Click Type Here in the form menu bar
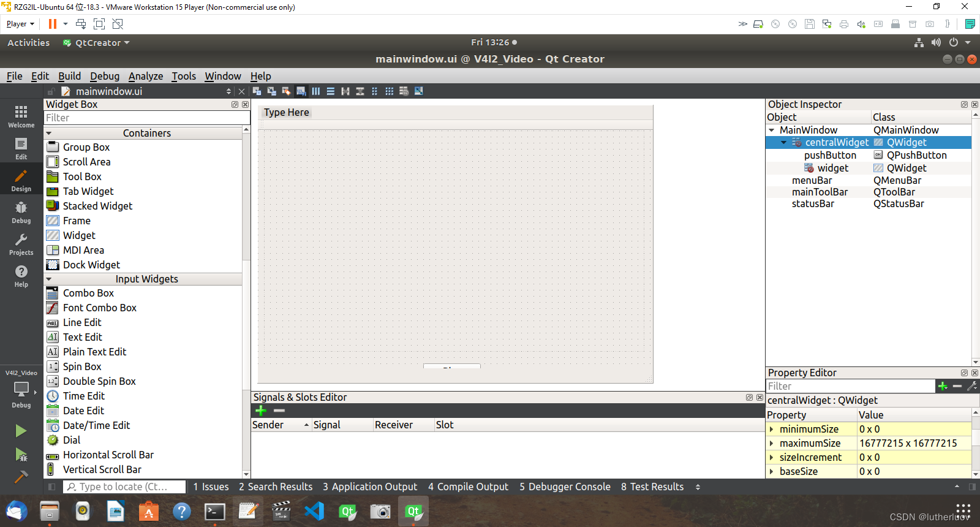 287,112
